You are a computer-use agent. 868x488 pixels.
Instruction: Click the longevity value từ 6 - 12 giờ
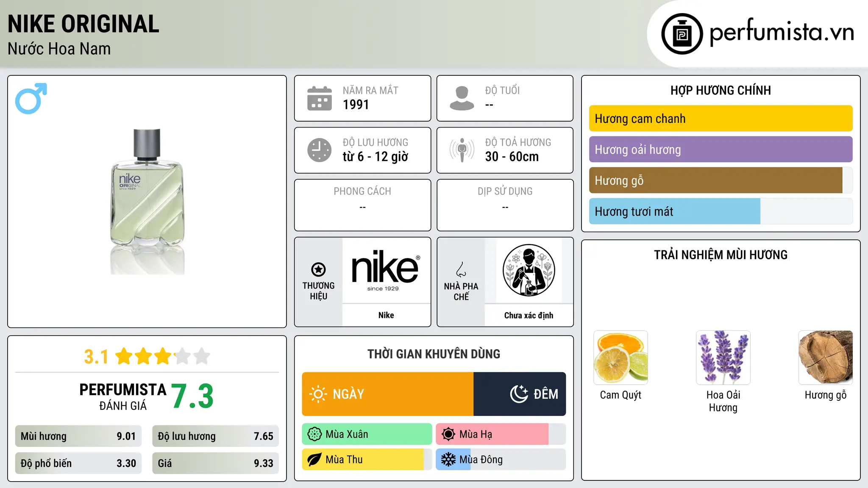376,157
